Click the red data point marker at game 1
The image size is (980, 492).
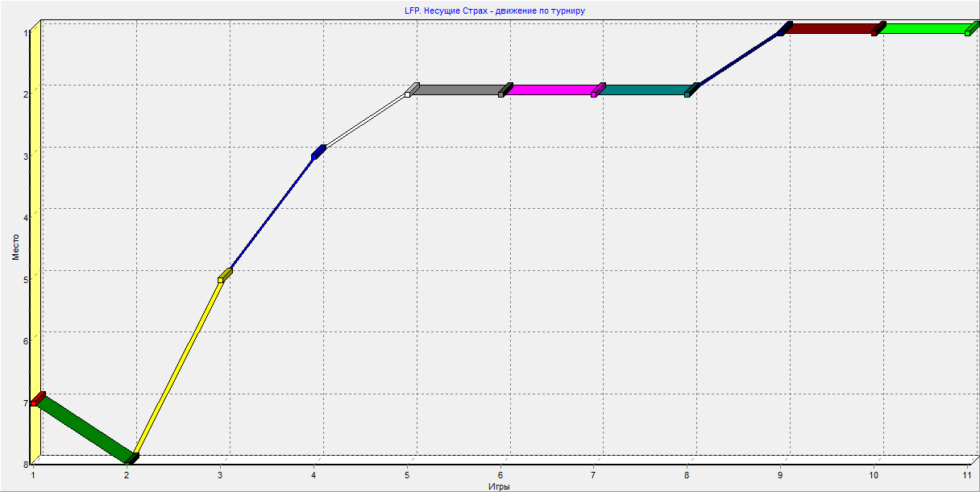click(x=37, y=398)
